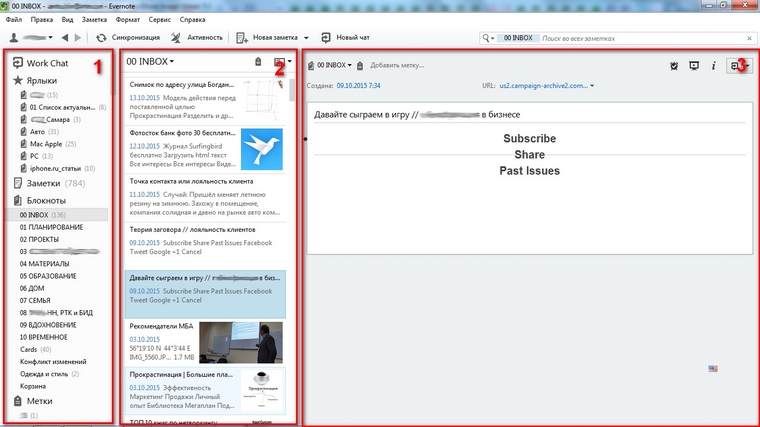Viewport: 760px width, 427px height.
Task: Change the note's 00 INBOX notebook dropdown
Action: click(330, 65)
